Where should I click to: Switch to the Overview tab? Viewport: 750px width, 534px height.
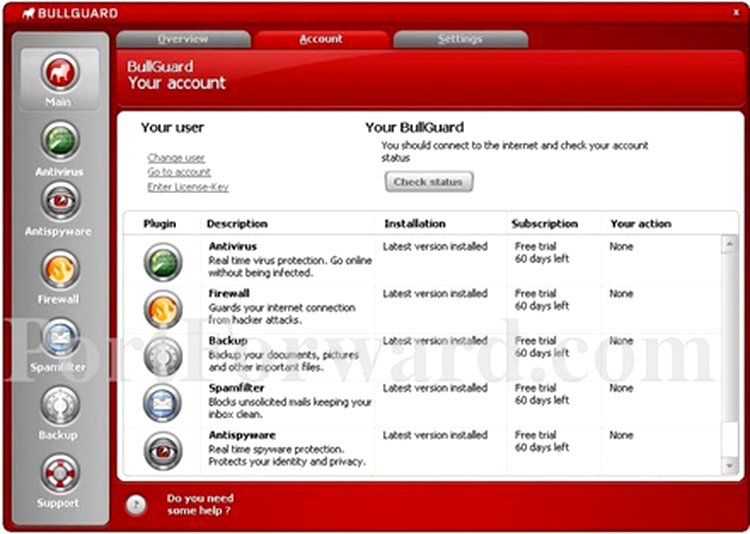click(x=183, y=39)
